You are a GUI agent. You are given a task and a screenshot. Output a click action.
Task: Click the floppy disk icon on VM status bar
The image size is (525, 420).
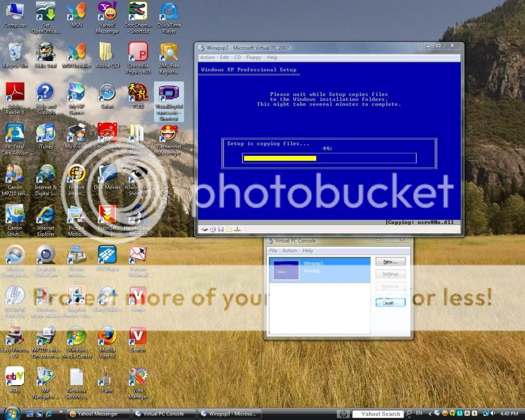[220, 229]
